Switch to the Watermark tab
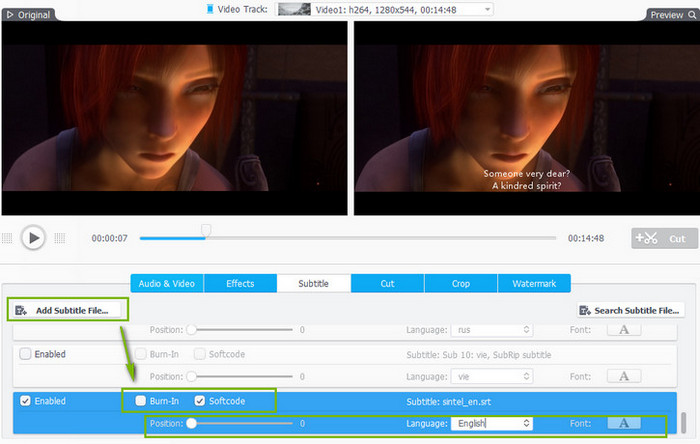Image resolution: width=700 pixels, height=444 pixels. [534, 283]
